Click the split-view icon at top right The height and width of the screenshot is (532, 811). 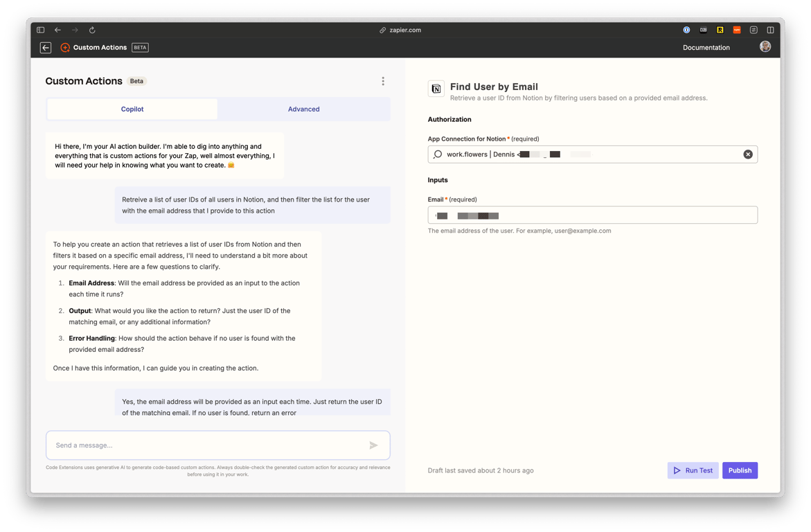point(770,30)
